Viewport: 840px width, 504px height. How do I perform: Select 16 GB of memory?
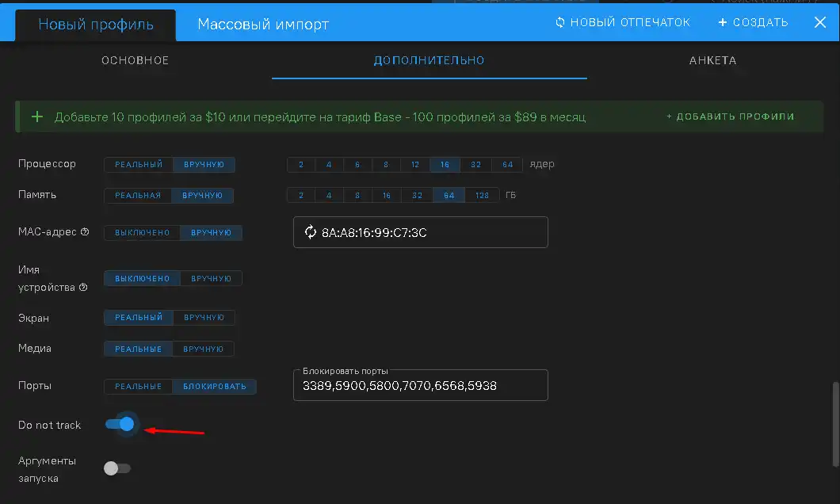pyautogui.click(x=386, y=196)
